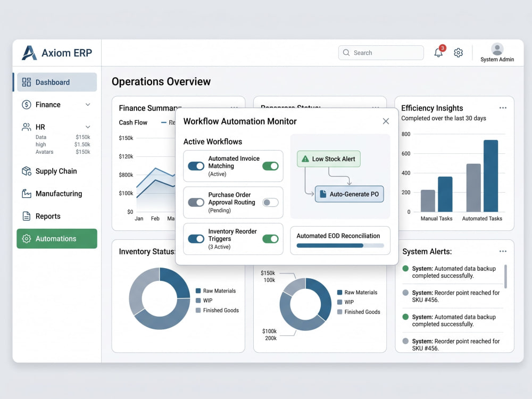Click the Inventory Status donut chart
The image size is (532, 399).
(x=160, y=298)
